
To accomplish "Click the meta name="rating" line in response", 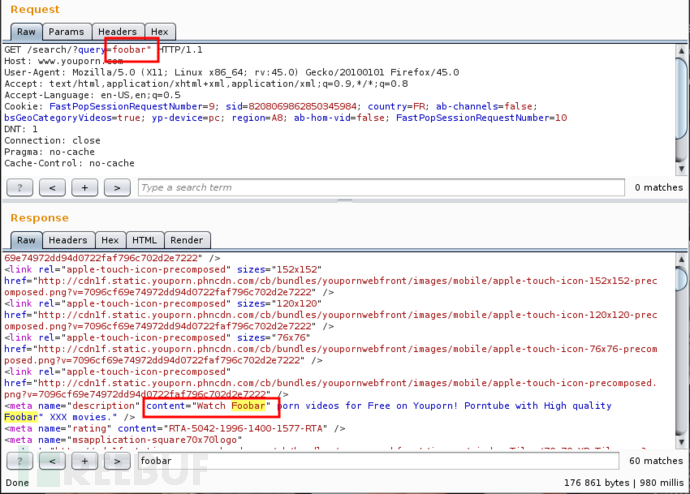I will [175, 429].
